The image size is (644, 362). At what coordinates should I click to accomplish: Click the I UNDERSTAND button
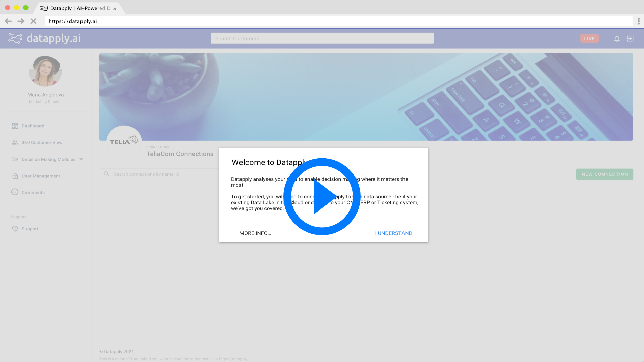tap(393, 233)
